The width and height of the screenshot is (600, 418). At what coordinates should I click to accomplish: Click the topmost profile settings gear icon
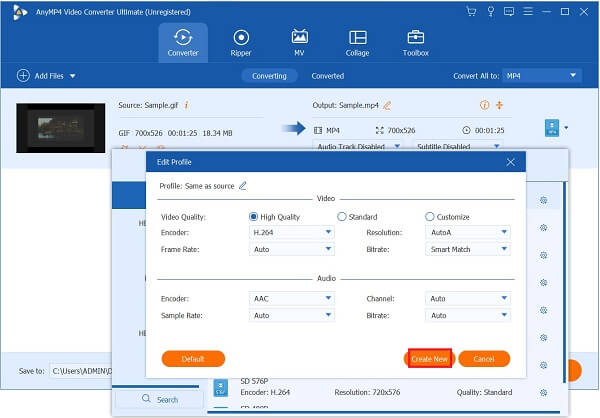(x=543, y=200)
